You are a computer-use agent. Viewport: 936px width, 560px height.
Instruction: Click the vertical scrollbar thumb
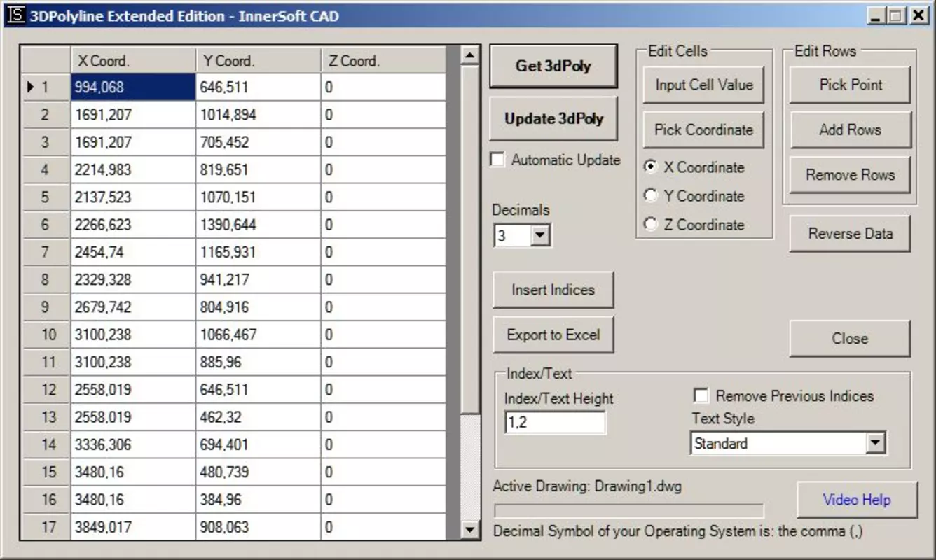coord(471,239)
